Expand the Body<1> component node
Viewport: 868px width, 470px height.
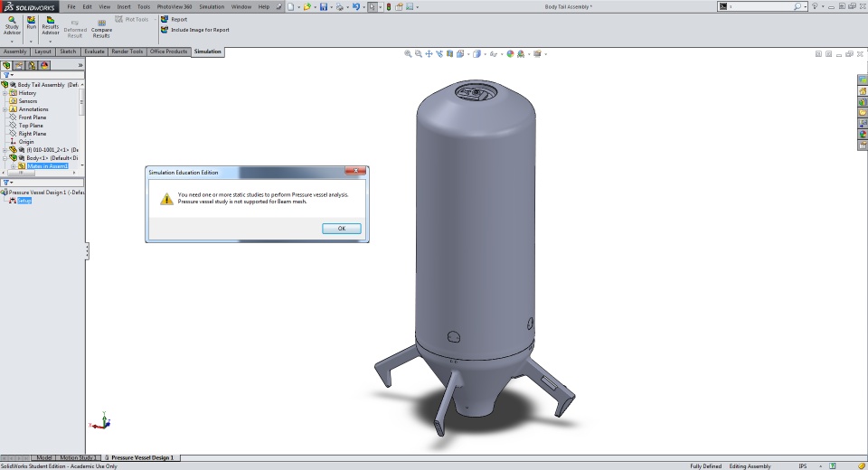click(x=5, y=158)
